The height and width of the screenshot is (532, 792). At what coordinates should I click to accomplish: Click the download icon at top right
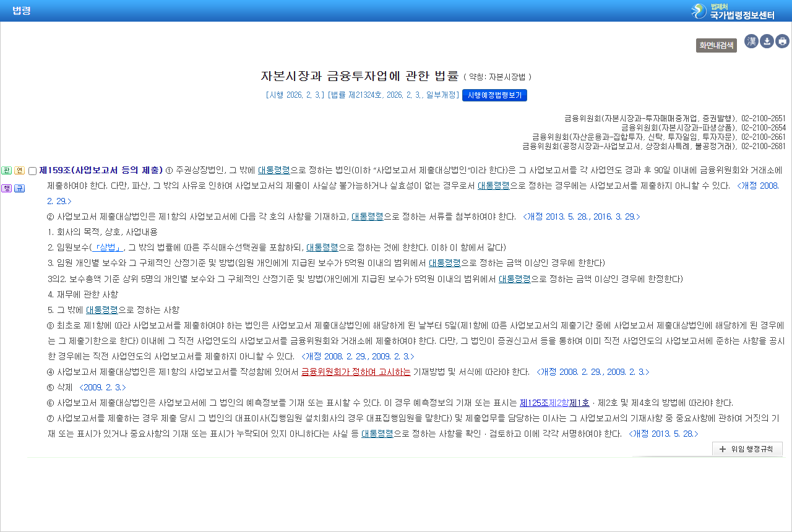(767, 41)
